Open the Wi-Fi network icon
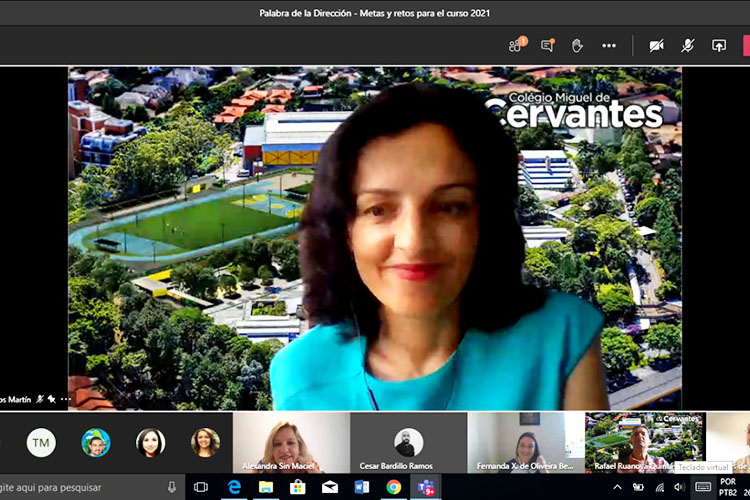The image size is (750, 500). click(x=660, y=488)
